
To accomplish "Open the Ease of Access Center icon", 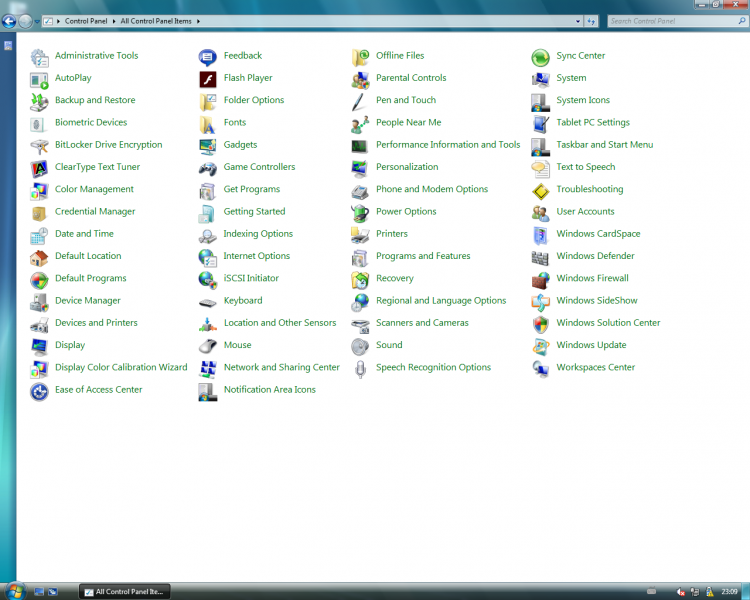I will [x=39, y=391].
